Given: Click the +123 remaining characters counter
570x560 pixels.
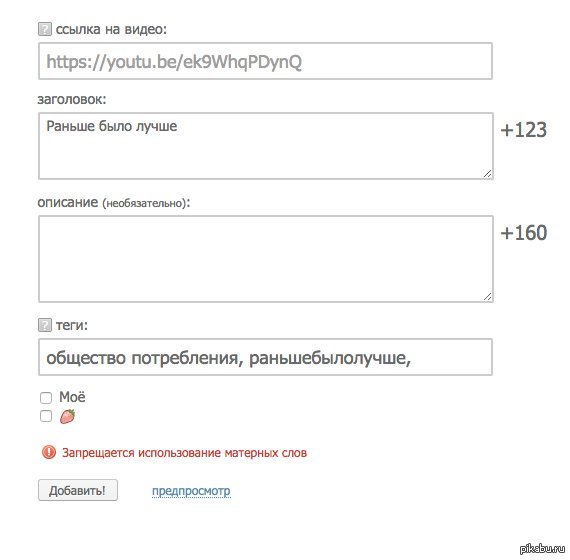Looking at the screenshot, I should (523, 129).
